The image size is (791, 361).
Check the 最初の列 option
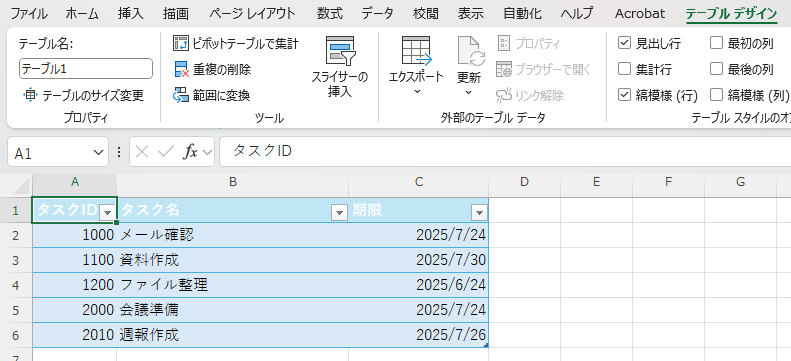(x=716, y=43)
